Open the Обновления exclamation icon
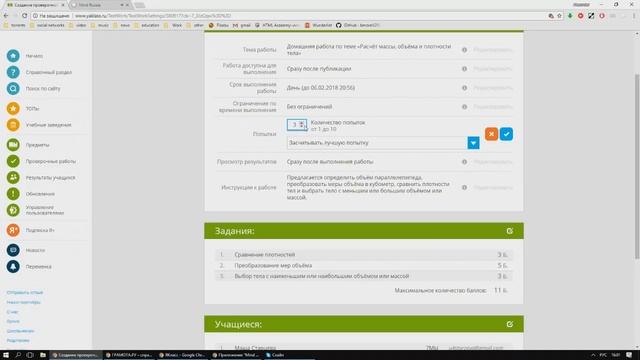 coord(13,194)
